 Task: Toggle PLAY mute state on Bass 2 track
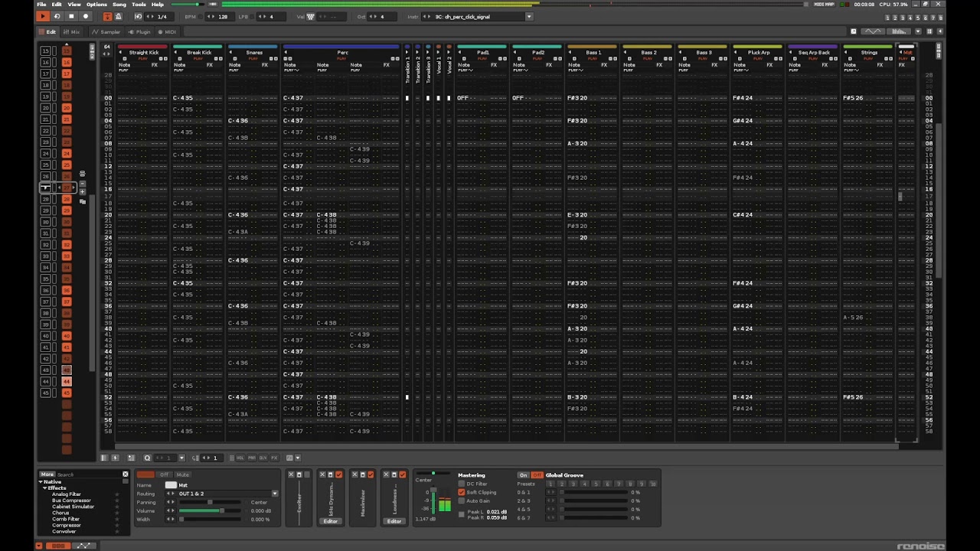point(649,58)
